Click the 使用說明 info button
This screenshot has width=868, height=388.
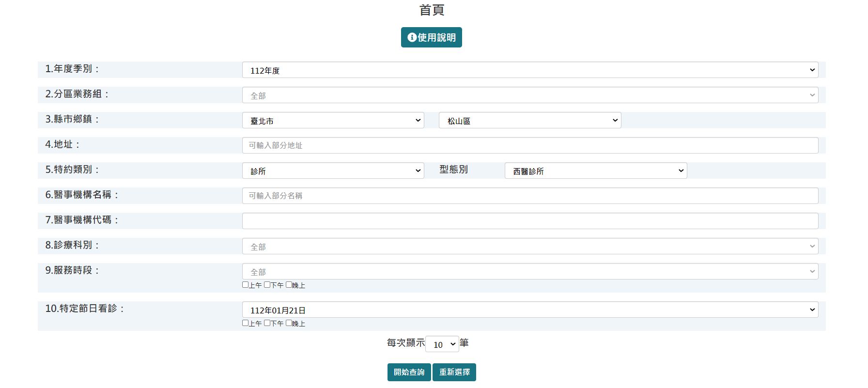pyautogui.click(x=431, y=37)
